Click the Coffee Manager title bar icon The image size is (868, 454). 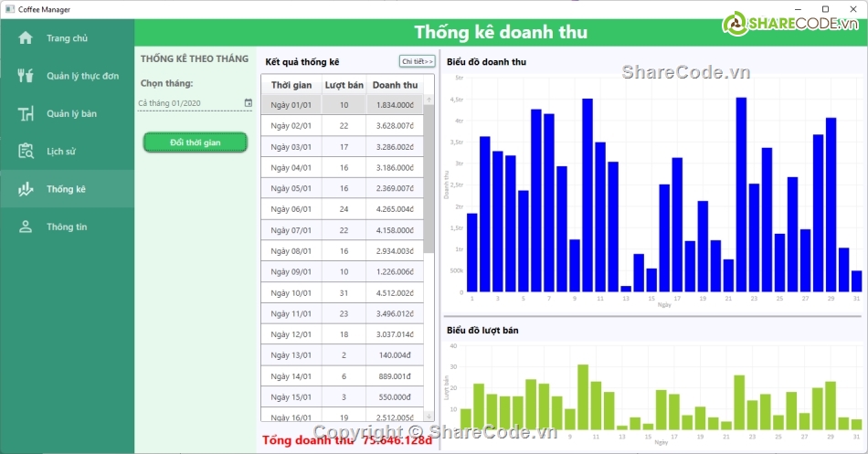(x=7, y=9)
